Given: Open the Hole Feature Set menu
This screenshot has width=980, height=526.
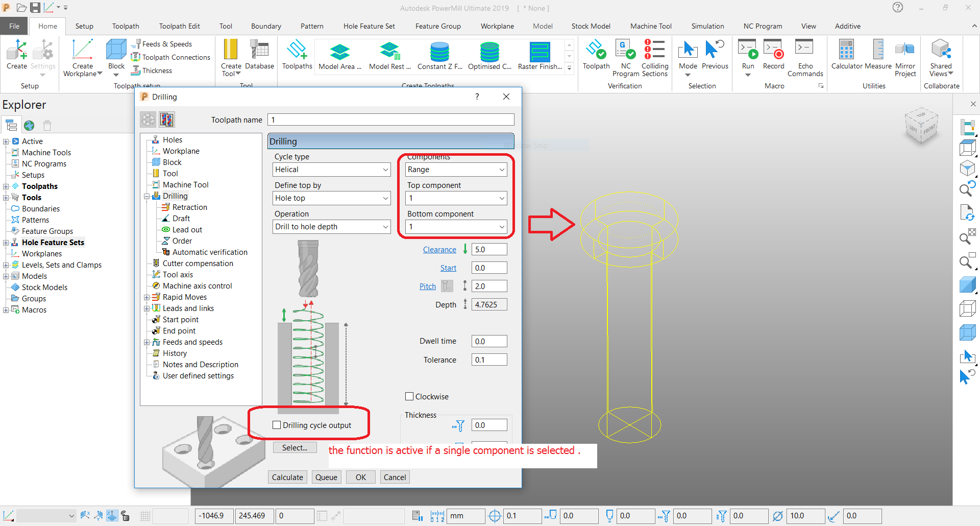Looking at the screenshot, I should point(369,26).
